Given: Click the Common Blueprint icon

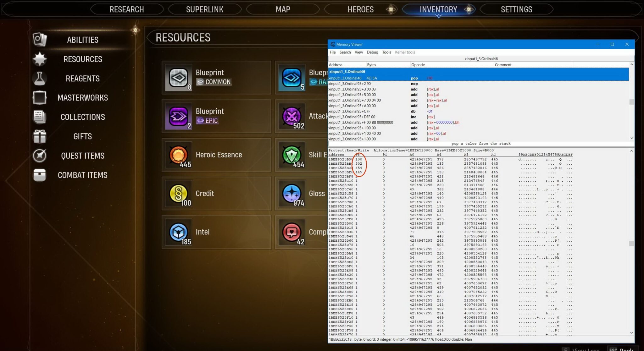Looking at the screenshot, I should coord(179,78).
